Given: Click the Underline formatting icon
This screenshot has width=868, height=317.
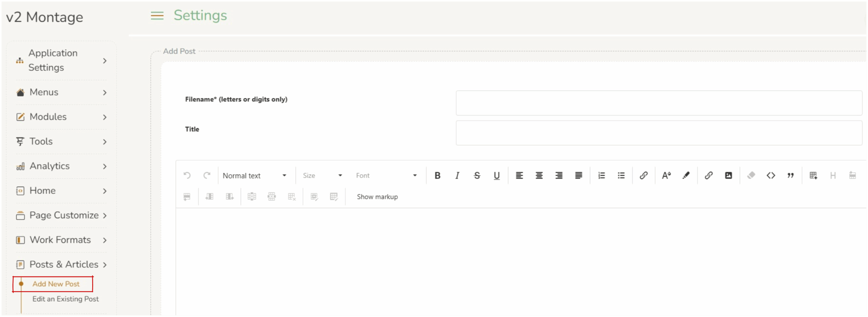Looking at the screenshot, I should (496, 175).
